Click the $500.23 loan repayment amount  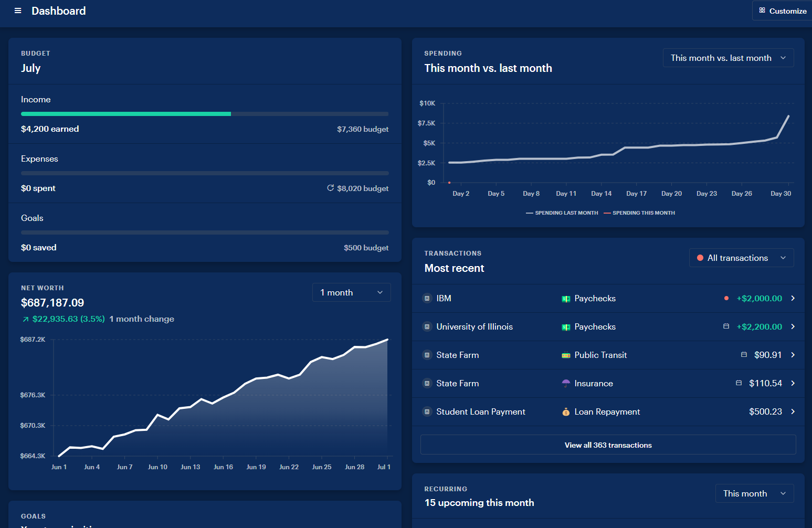pyautogui.click(x=765, y=411)
